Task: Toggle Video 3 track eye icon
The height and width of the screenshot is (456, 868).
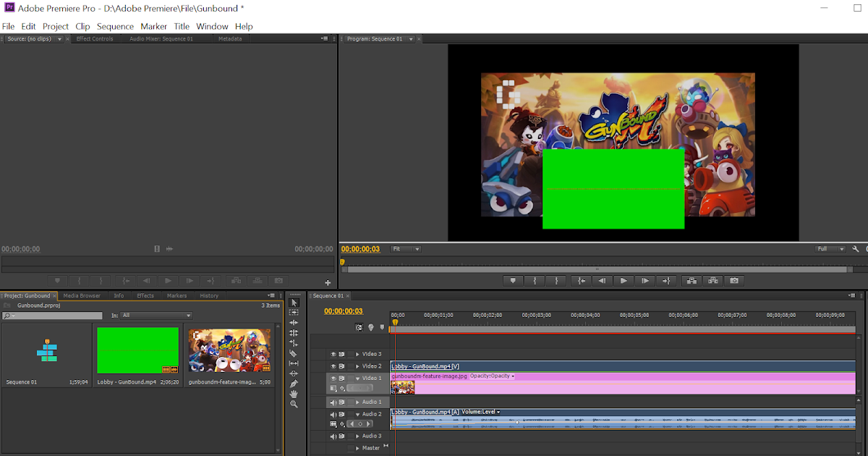Action: tap(333, 354)
